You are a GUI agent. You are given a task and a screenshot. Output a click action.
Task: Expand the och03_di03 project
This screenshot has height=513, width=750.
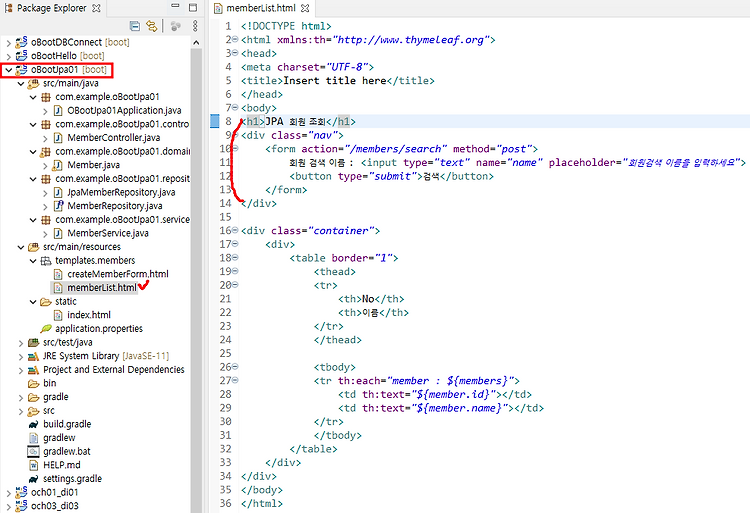tap(8, 506)
